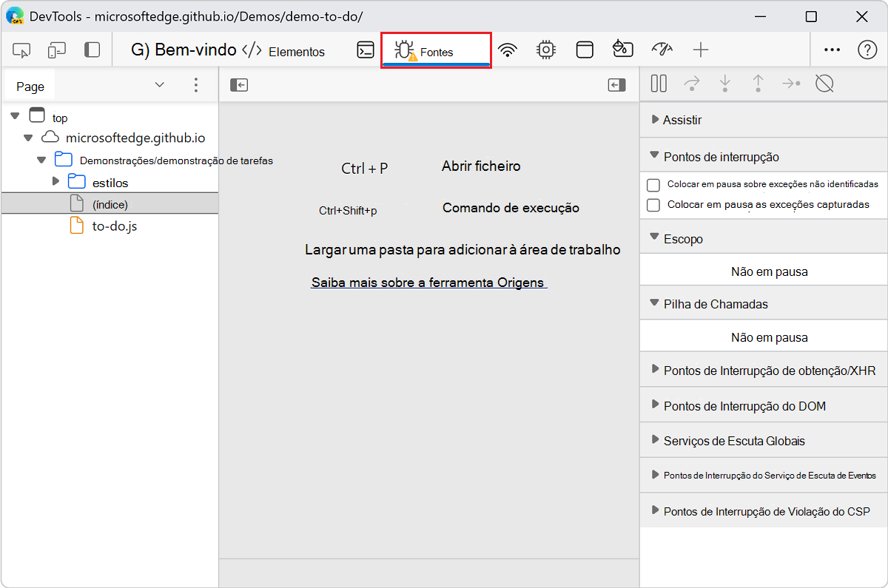Hide the navigator pane icon
This screenshot has height=588, width=888.
click(x=238, y=85)
